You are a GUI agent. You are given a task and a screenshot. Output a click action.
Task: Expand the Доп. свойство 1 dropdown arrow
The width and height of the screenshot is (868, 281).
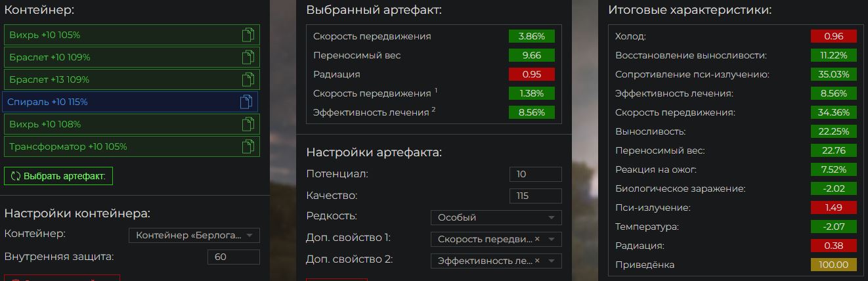551,240
